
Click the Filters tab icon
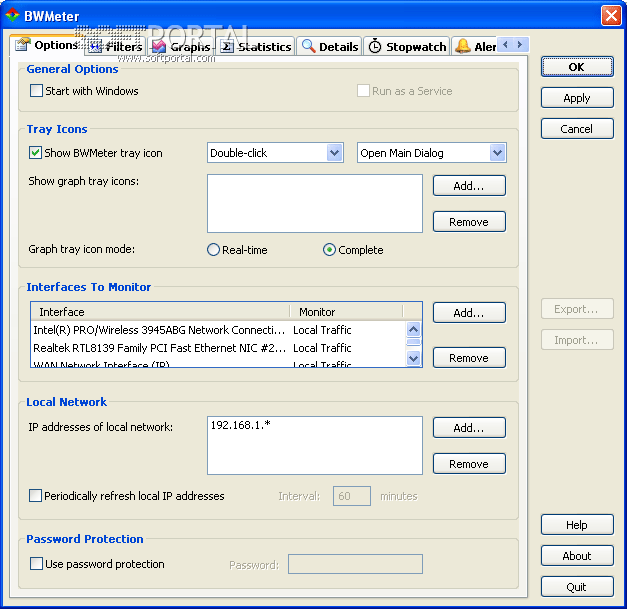pyautogui.click(x=94, y=47)
